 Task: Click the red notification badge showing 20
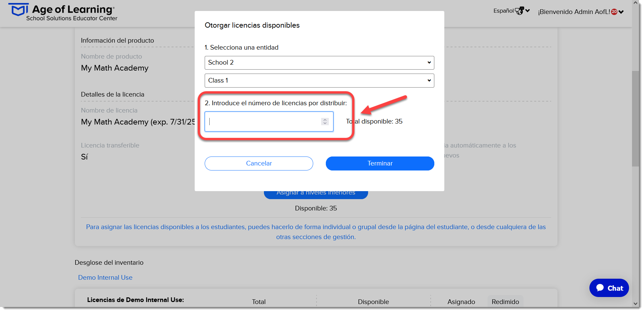point(614,12)
